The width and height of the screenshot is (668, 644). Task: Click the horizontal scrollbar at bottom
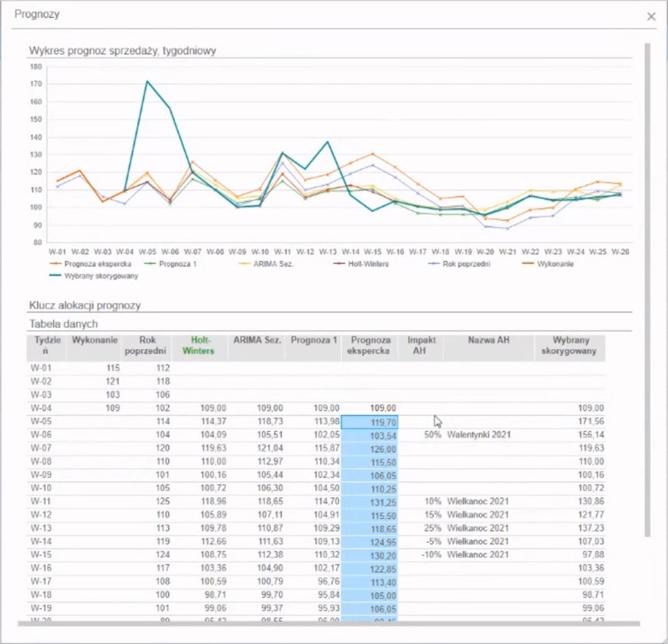click(328, 624)
